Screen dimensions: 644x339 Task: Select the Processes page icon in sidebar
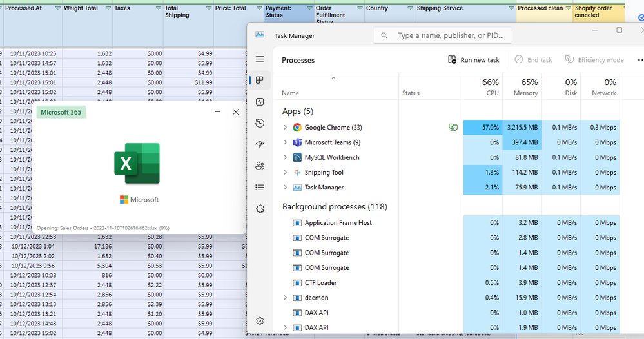click(260, 80)
